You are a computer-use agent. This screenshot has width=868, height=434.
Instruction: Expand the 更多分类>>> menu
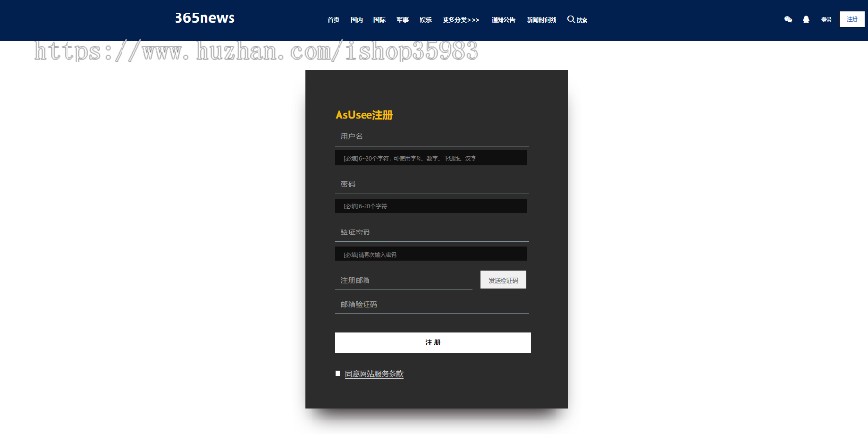click(x=461, y=20)
